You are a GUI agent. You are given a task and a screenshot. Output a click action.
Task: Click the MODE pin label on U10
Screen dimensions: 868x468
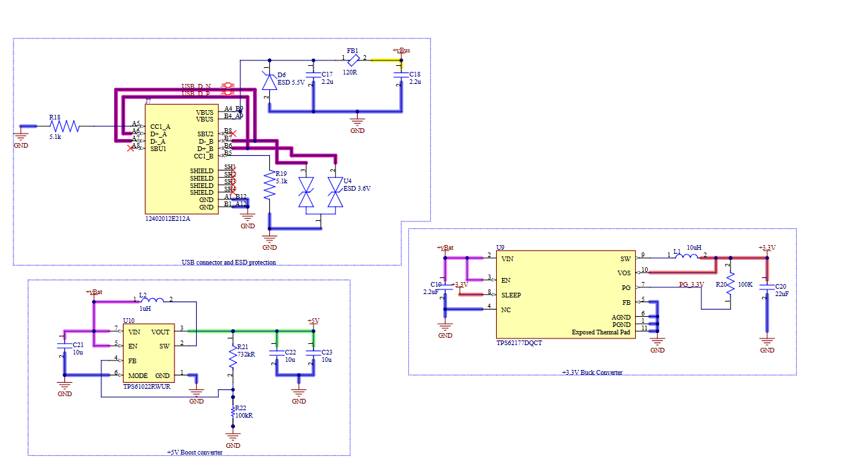(138, 375)
